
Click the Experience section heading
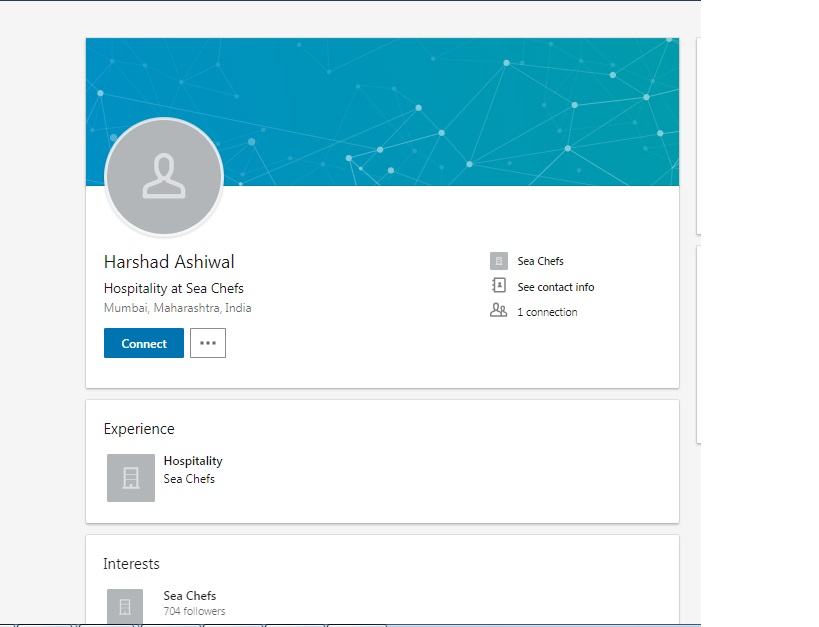coord(139,429)
